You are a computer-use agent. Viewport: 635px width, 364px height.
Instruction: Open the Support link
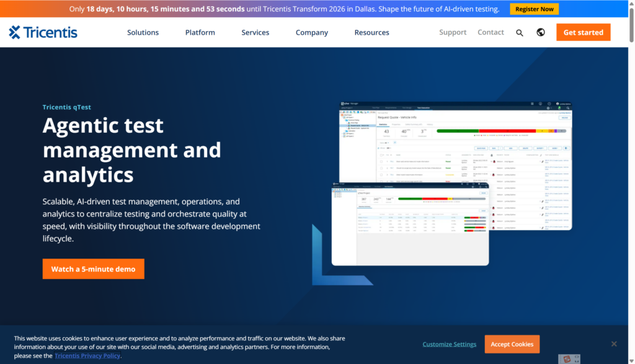(x=453, y=32)
